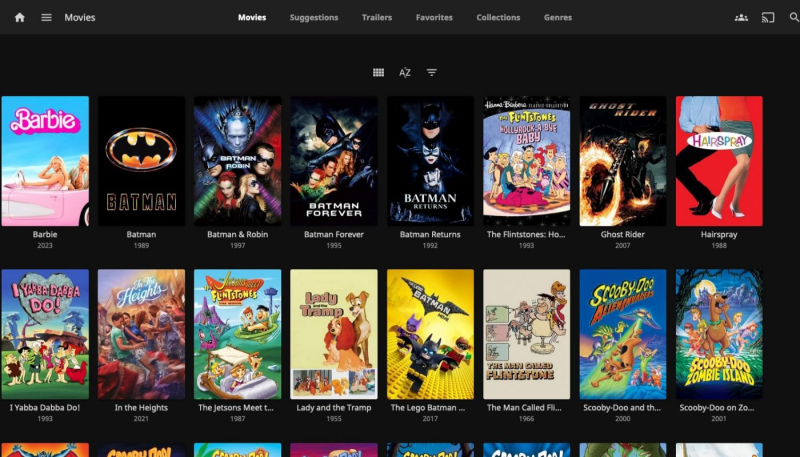Go to the Home icon
800x457 pixels.
[19, 17]
